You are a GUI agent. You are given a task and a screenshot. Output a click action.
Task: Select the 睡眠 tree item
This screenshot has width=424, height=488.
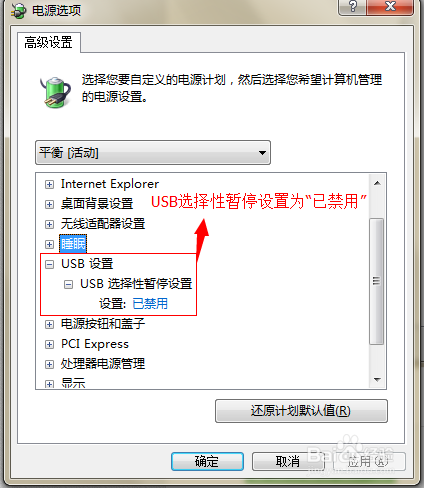point(73,244)
